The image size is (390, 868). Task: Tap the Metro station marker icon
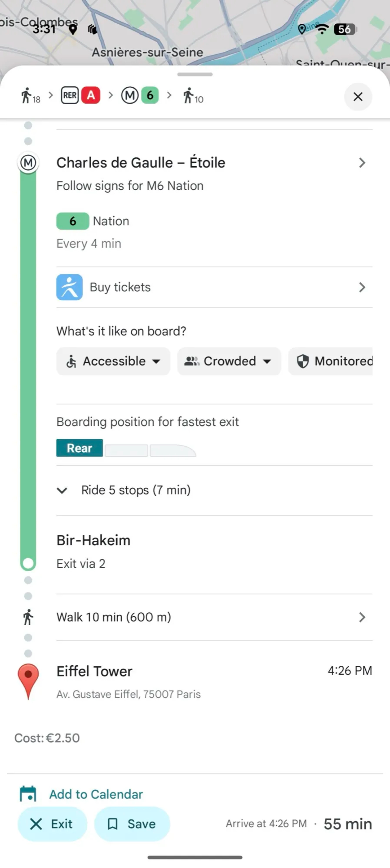click(x=28, y=163)
